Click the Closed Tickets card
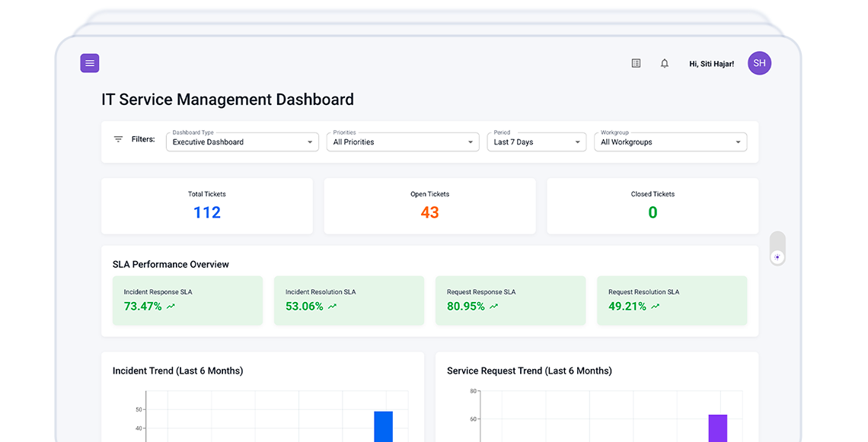Image resolution: width=868 pixels, height=442 pixels. coord(653,206)
